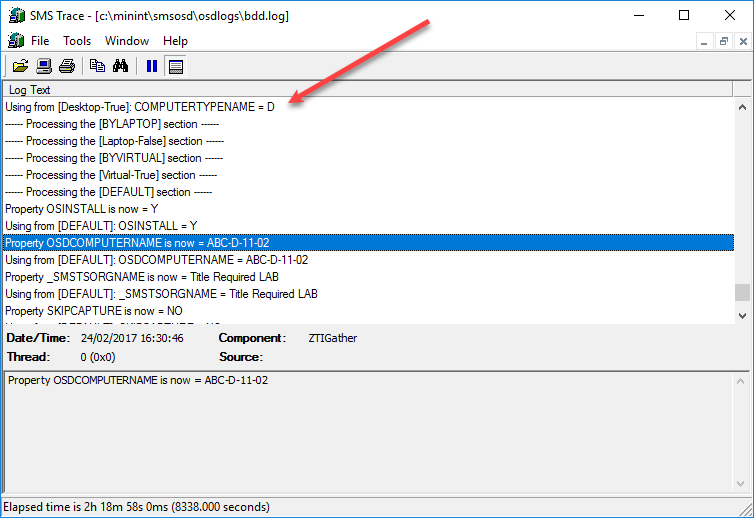The image size is (754, 518).
Task: Click the SMS Trace document icon in menu bar
Action: [x=15, y=41]
